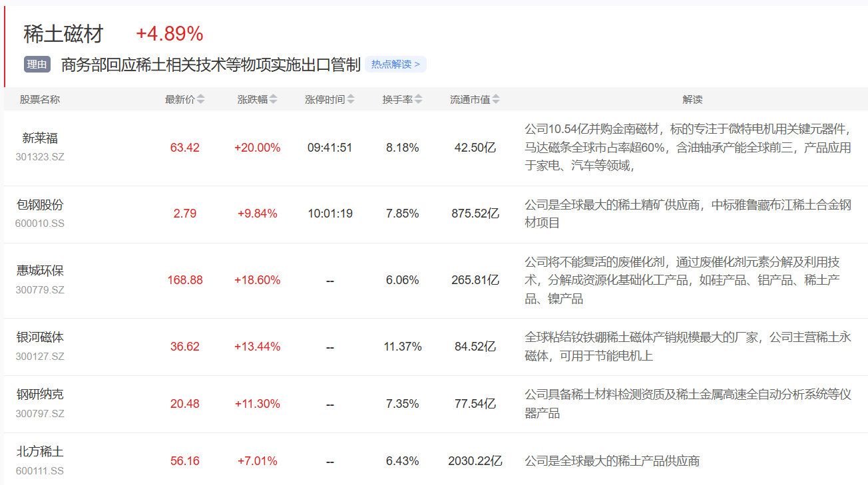Select the price 168.88
The width and height of the screenshot is (868, 485).
[x=185, y=280]
